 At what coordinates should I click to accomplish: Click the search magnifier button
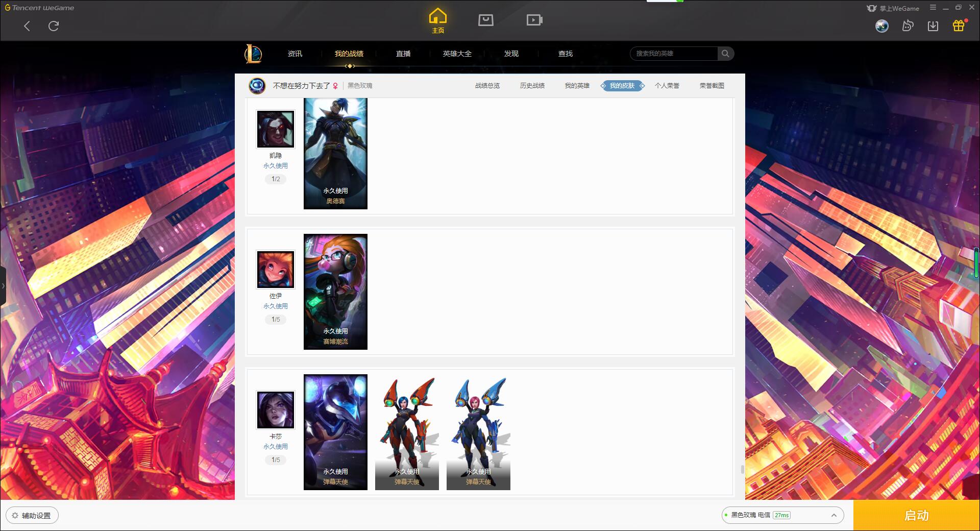pyautogui.click(x=725, y=54)
